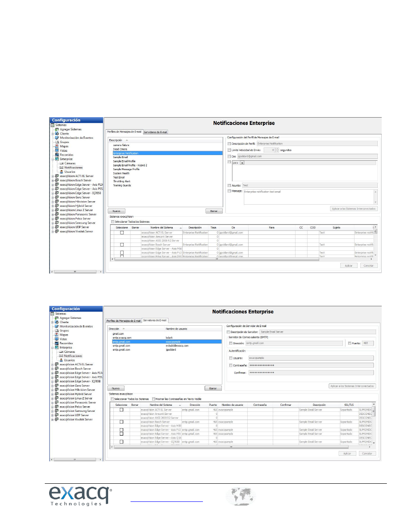The image size is (411, 532).
Task: Switch to Perfiles de Mensajes tab, E-mail servers window
Action: pos(124,320)
